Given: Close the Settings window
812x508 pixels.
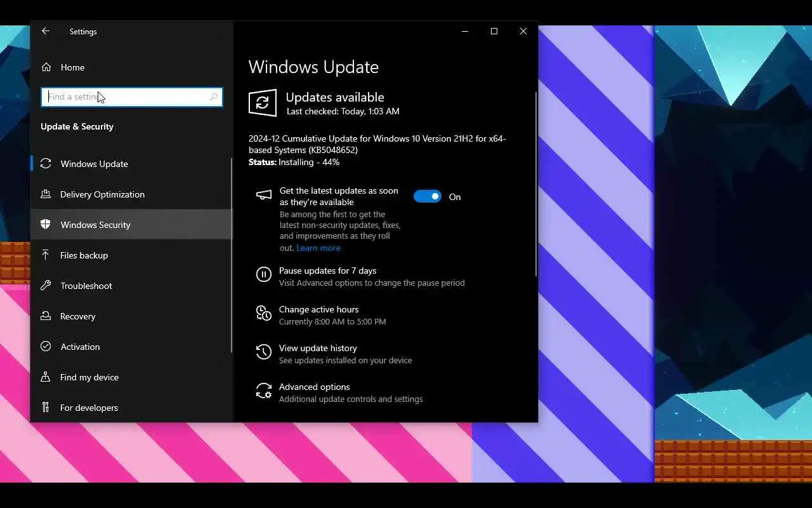Looking at the screenshot, I should (523, 31).
